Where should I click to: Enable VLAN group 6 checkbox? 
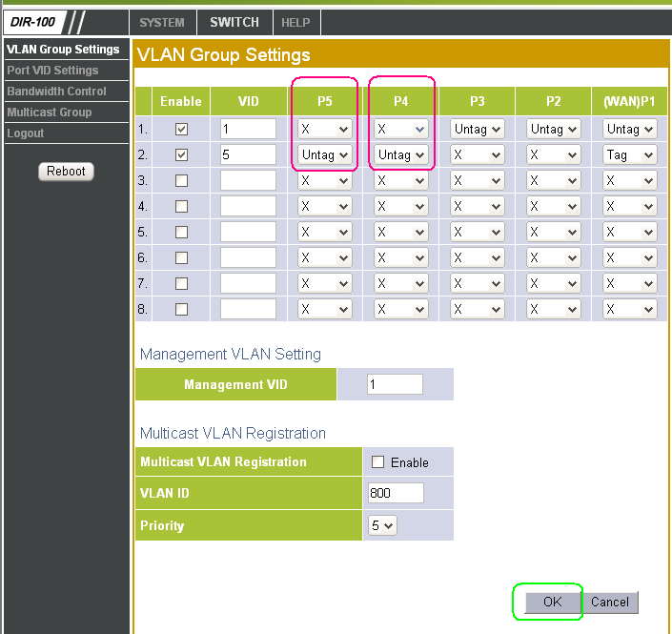tap(181, 257)
